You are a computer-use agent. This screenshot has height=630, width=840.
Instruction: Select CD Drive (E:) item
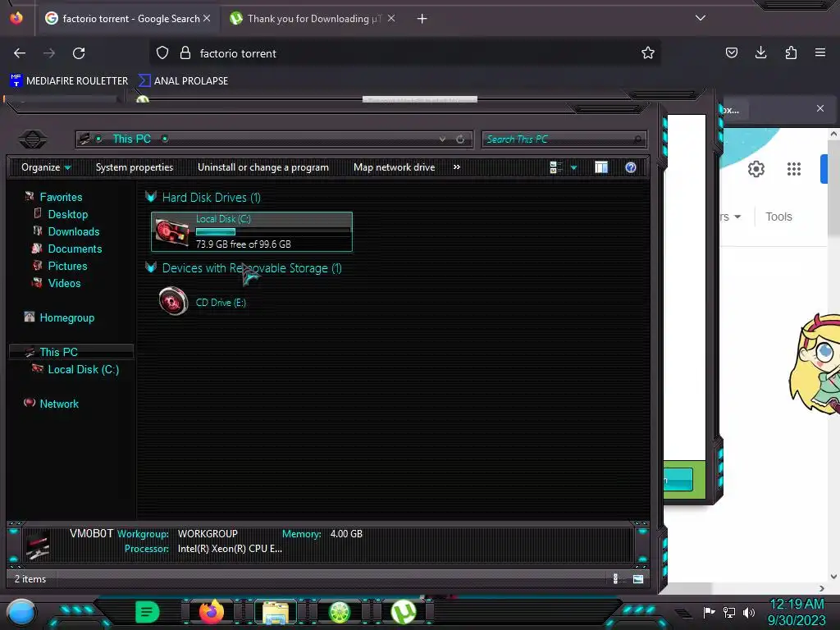click(x=203, y=302)
